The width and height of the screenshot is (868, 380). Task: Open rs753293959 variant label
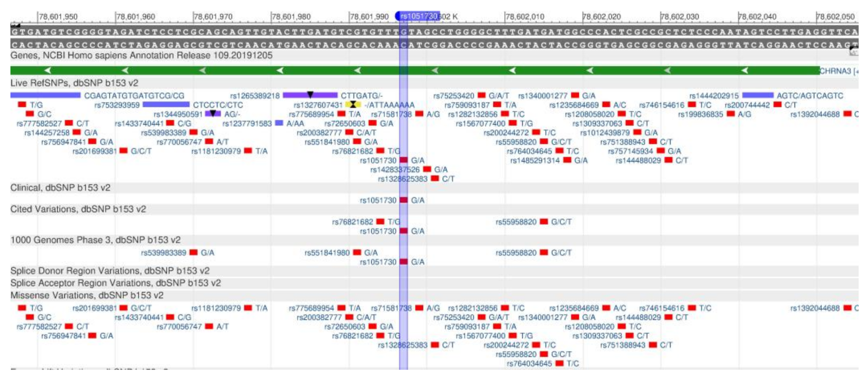117,105
